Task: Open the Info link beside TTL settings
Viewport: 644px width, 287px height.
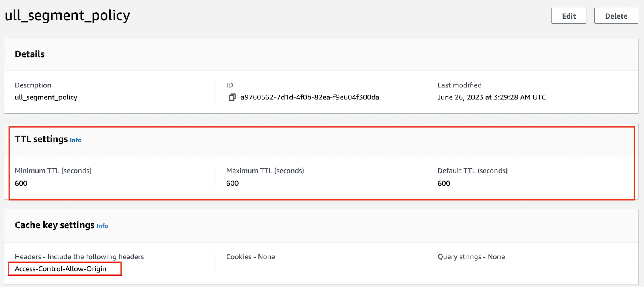Action: tap(76, 140)
